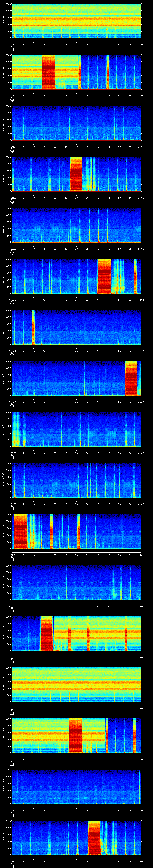Click the 39:00 end time label

141,861
